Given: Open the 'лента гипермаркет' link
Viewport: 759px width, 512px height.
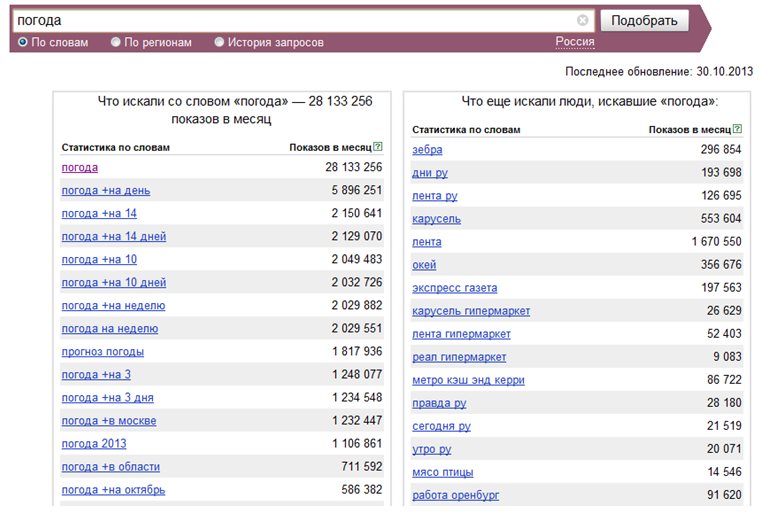Looking at the screenshot, I should (461, 334).
